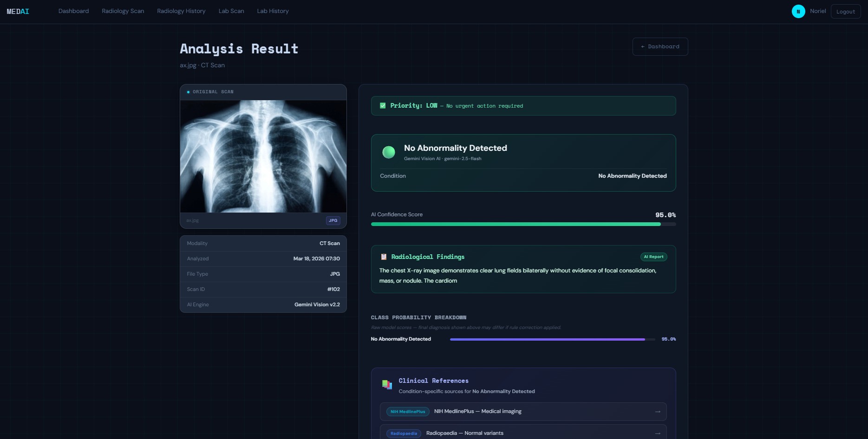The width and height of the screenshot is (868, 439).
Task: Click the JPG badge under the scan
Action: tap(333, 220)
